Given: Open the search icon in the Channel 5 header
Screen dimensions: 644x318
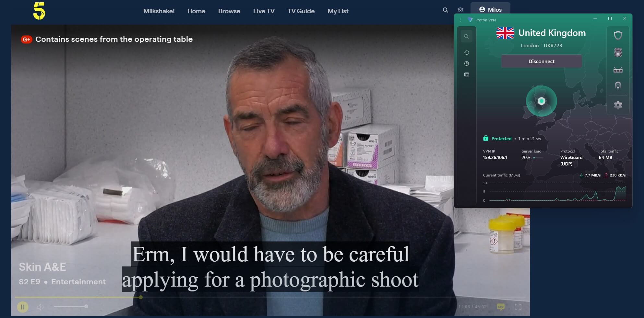Looking at the screenshot, I should point(446,10).
